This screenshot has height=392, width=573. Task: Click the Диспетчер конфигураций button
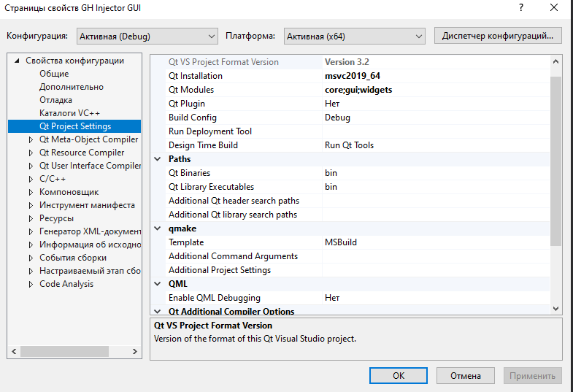tap(497, 35)
